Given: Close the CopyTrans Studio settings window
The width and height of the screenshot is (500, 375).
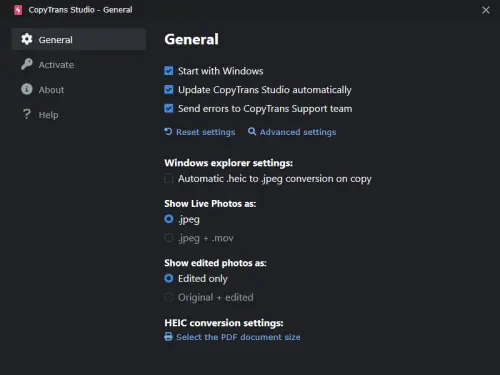Looking at the screenshot, I should (486, 10).
